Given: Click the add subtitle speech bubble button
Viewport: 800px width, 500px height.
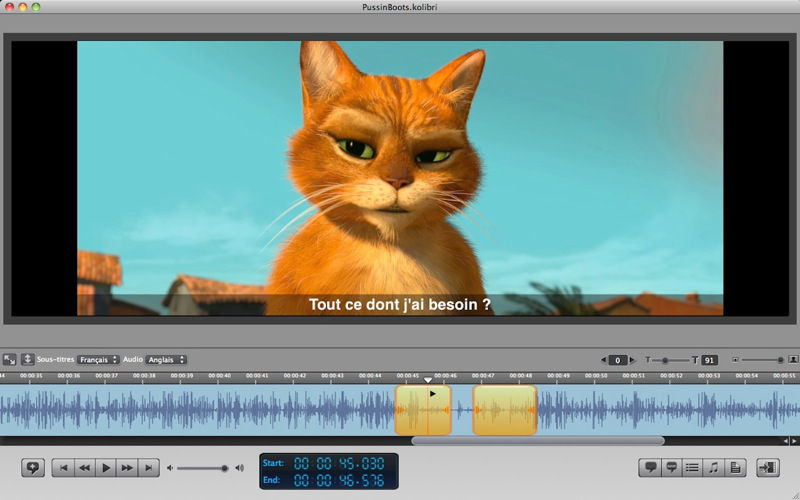Looking at the screenshot, I should [x=33, y=467].
